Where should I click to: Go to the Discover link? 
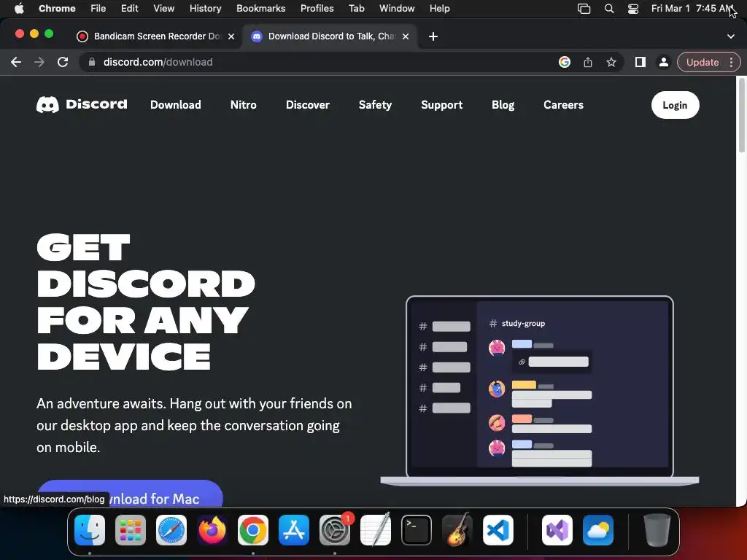[308, 105]
